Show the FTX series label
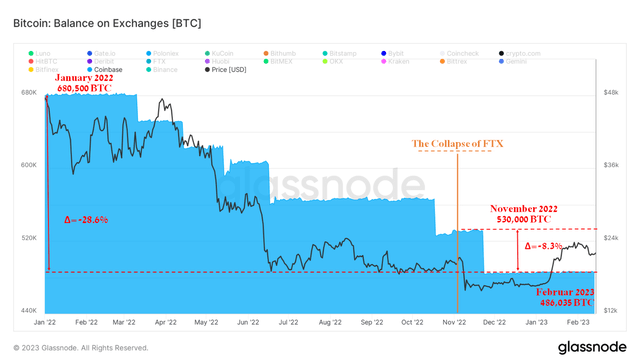The width and height of the screenshot is (640, 364). (x=160, y=62)
